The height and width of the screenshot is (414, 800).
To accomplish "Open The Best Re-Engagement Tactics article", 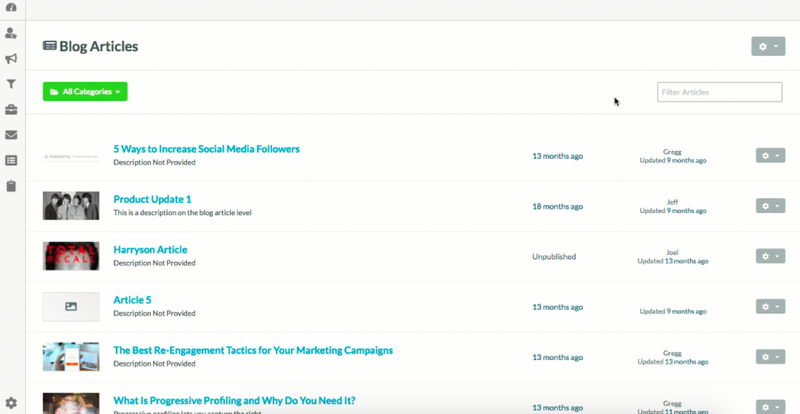I will coord(253,350).
